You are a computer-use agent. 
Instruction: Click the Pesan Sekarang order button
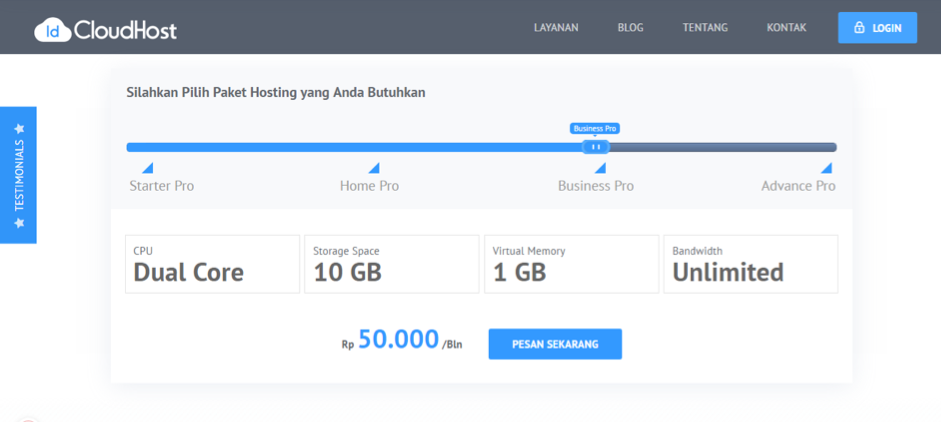[555, 344]
